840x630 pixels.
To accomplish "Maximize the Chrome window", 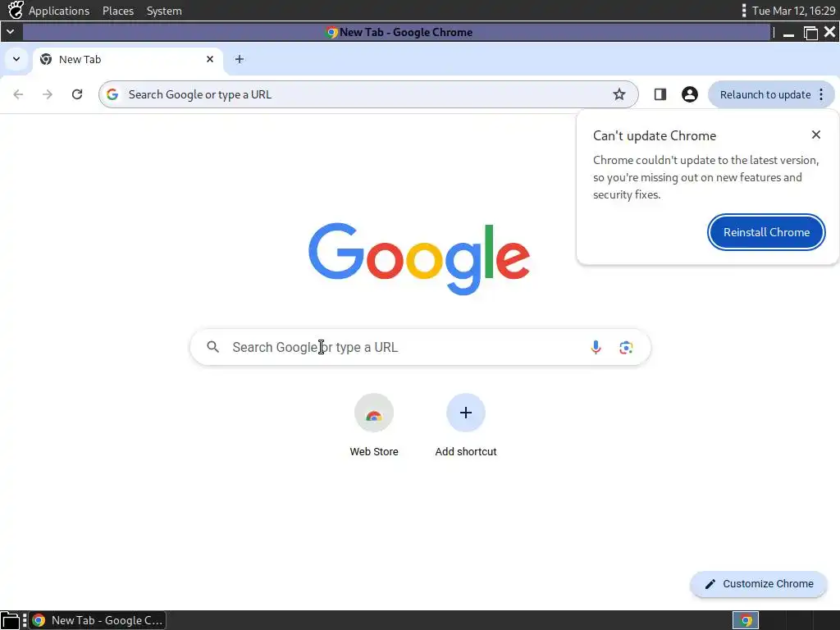I will (x=810, y=33).
